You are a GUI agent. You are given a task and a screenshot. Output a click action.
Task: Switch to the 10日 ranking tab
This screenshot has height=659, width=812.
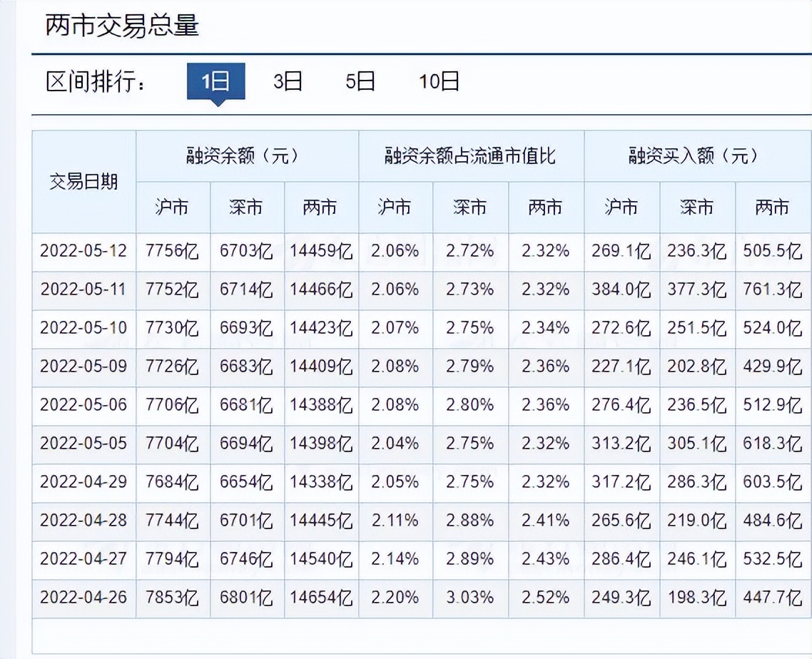point(439,81)
